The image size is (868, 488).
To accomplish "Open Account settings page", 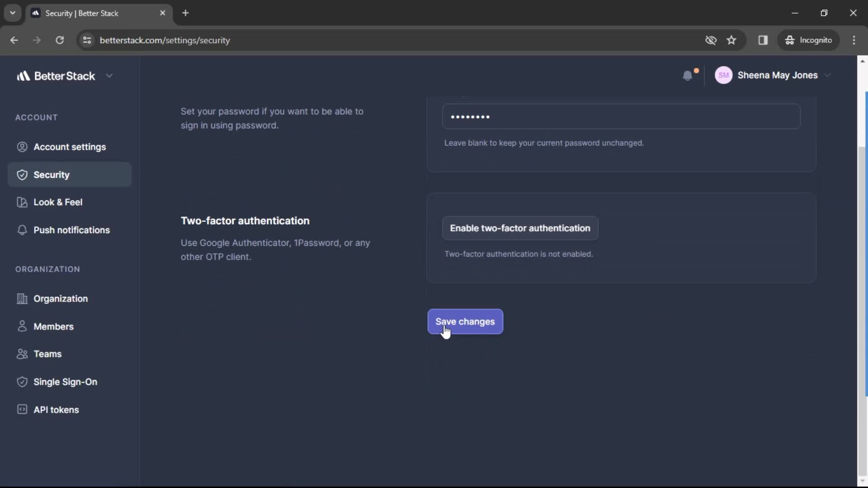I will (x=70, y=146).
